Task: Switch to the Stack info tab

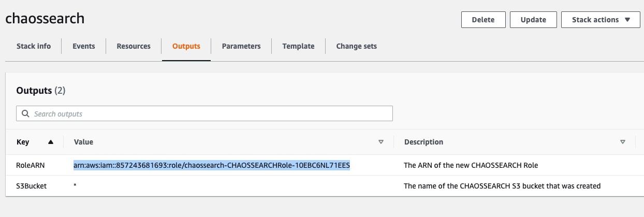Action: 34,46
